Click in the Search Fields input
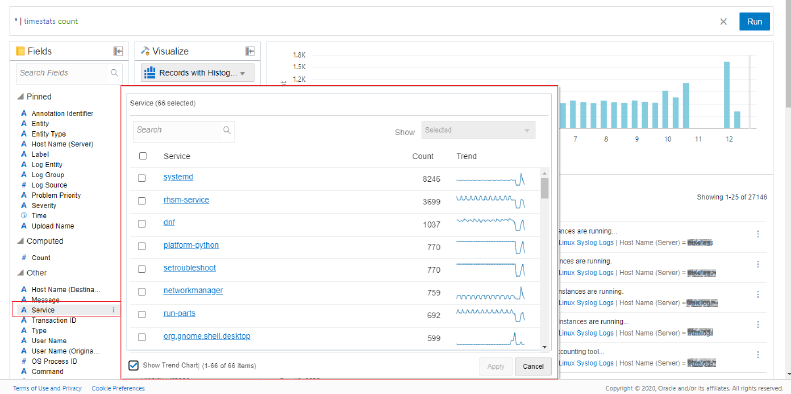Viewport: 791px width, 394px height. tap(63, 73)
